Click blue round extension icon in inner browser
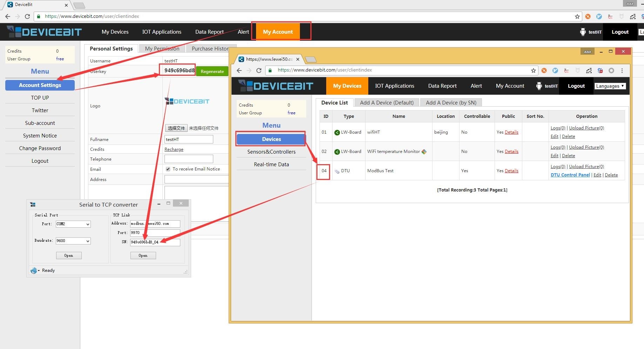644x349 pixels. click(x=555, y=71)
